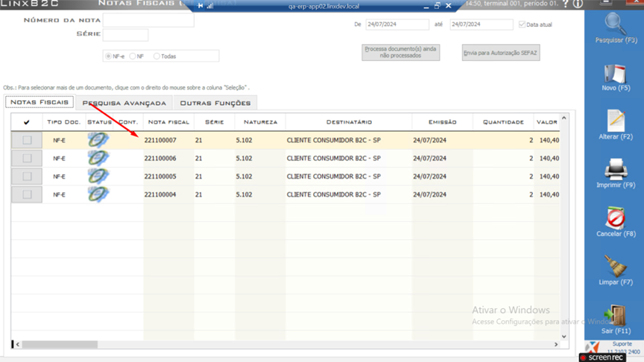The height and width of the screenshot is (362, 644).
Task: Click Envia para Autorização SEFAZ button
Action: pyautogui.click(x=501, y=53)
